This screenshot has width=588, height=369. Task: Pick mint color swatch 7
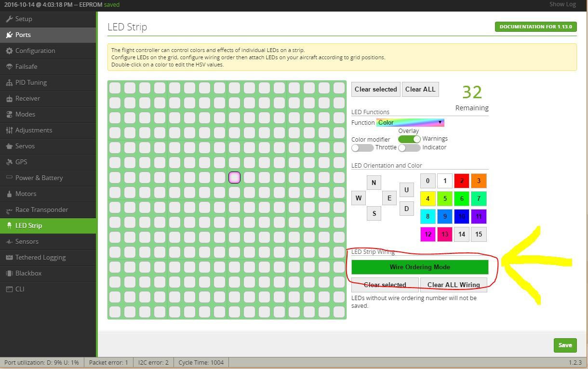(x=479, y=198)
